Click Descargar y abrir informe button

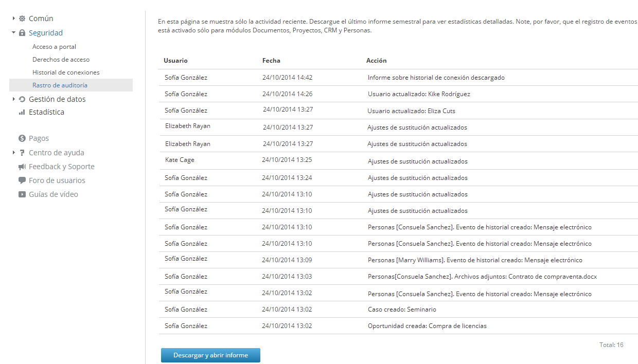pyautogui.click(x=210, y=355)
